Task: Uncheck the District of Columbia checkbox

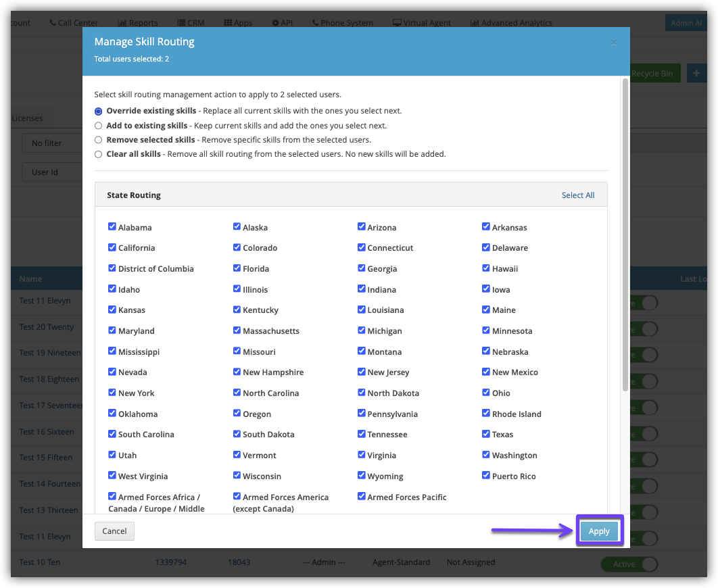Action: (x=112, y=268)
